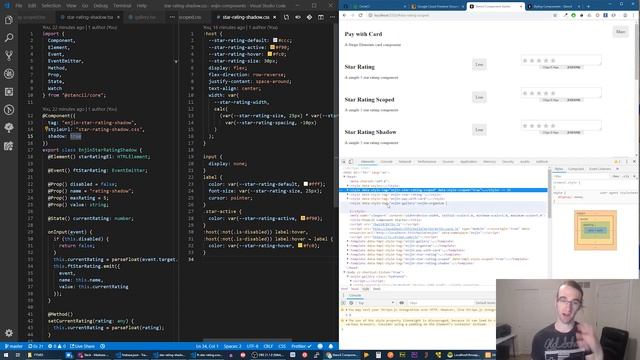Toggle the console eye live expression icon
This screenshot has width=640, height=360.
point(401,303)
